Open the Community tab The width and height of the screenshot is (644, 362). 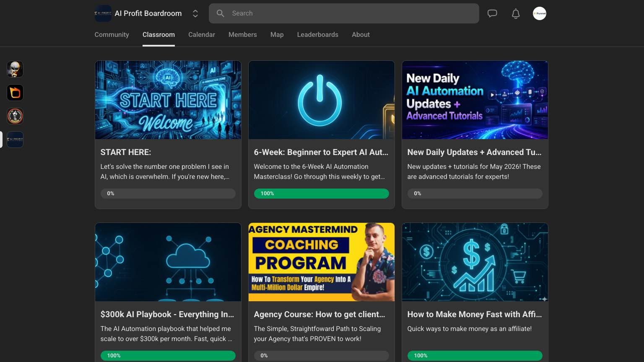coord(112,35)
